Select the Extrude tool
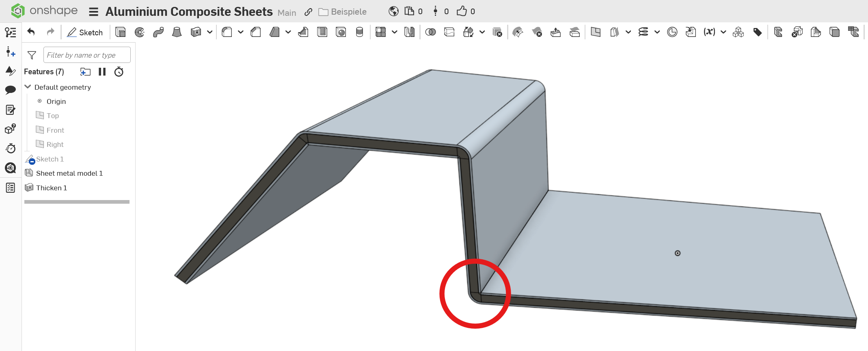868x351 pixels. (x=121, y=32)
